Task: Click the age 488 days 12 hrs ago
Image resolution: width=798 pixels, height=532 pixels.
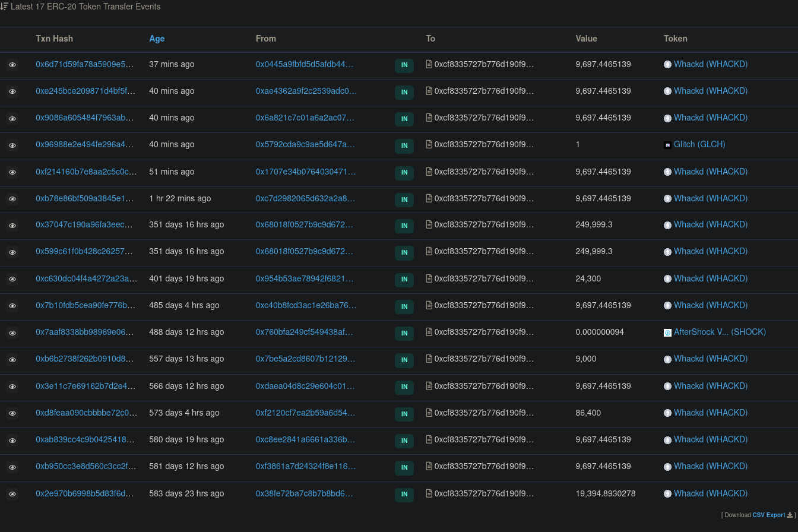Action: pos(186,332)
